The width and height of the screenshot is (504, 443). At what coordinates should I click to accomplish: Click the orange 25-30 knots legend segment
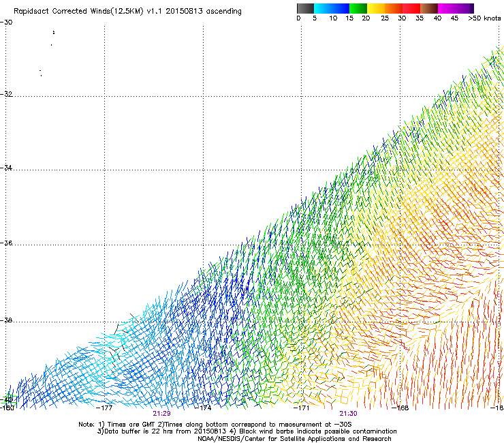pos(394,8)
